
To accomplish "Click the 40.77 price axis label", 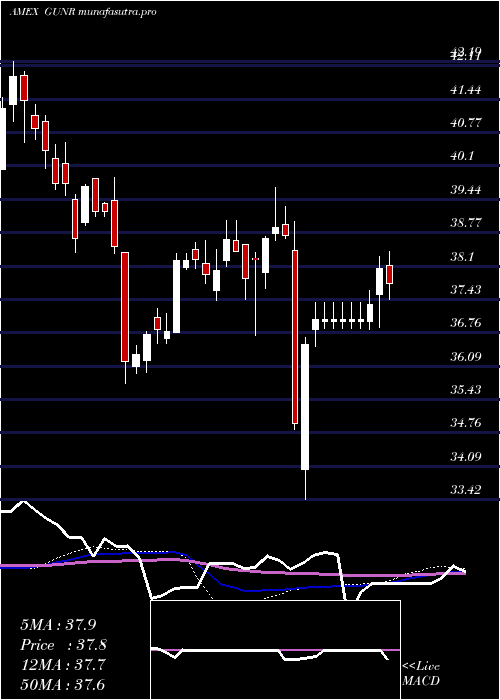I will click(466, 123).
